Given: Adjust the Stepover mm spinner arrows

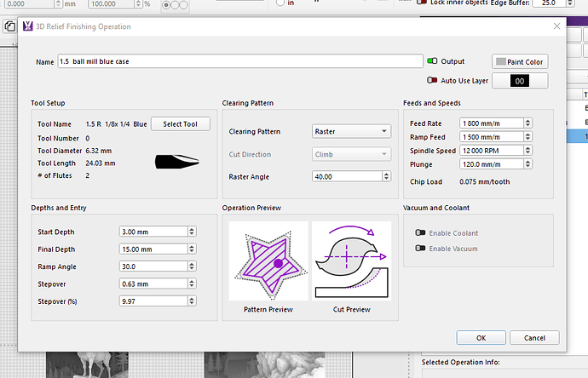Looking at the screenshot, I should 192,283.
